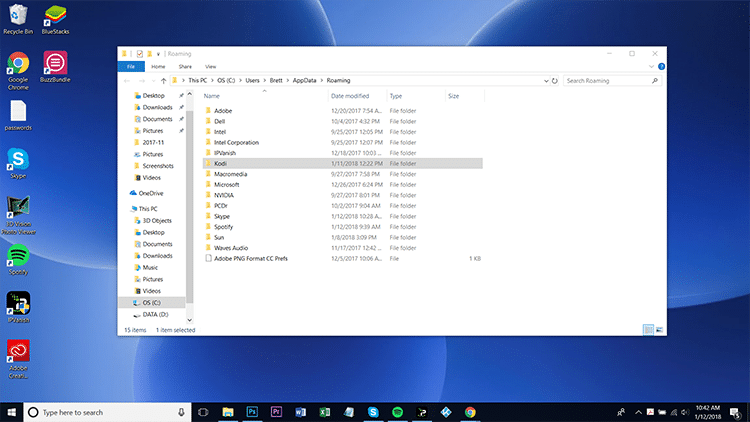Image resolution: width=750 pixels, height=422 pixels.
Task: Click the Windows Start button
Action: (x=11, y=412)
